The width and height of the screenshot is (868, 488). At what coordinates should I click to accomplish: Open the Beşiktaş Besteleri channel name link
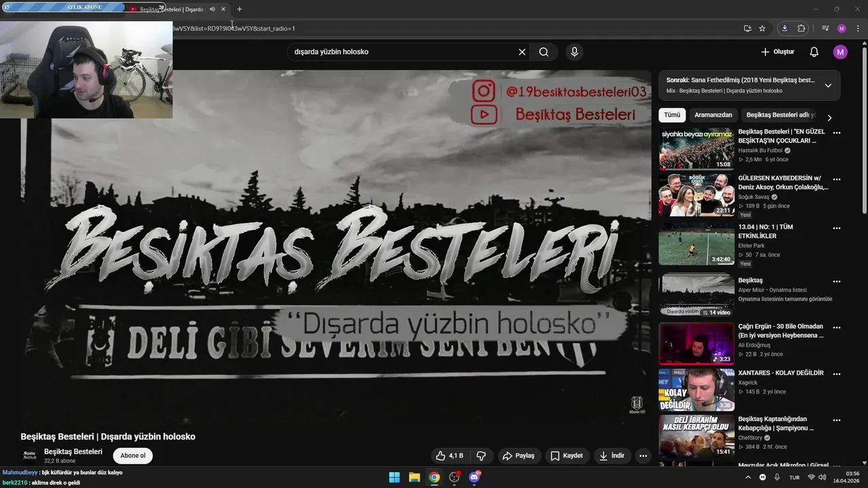click(73, 451)
